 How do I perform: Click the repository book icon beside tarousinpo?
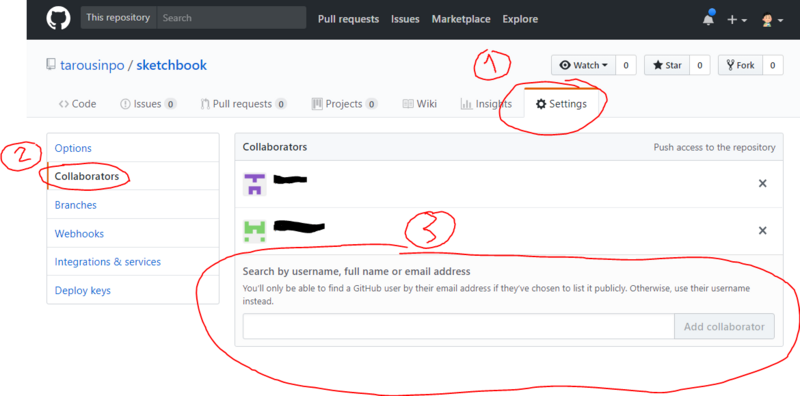[x=50, y=65]
